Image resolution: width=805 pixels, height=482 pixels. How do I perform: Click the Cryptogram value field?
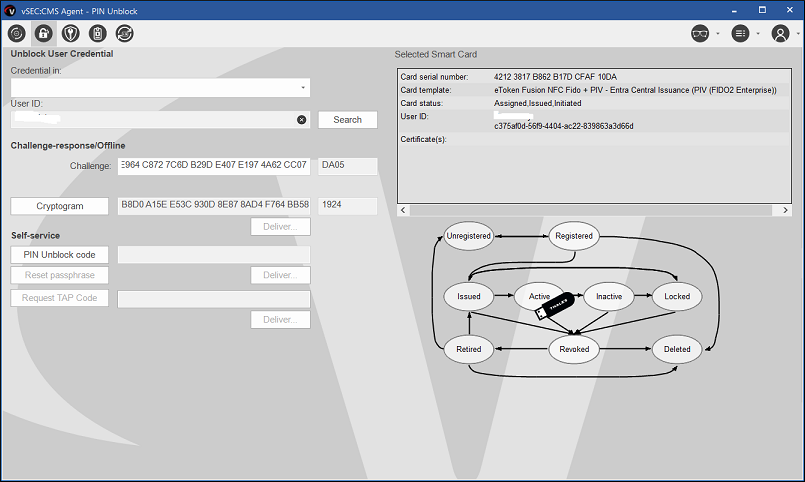214,205
